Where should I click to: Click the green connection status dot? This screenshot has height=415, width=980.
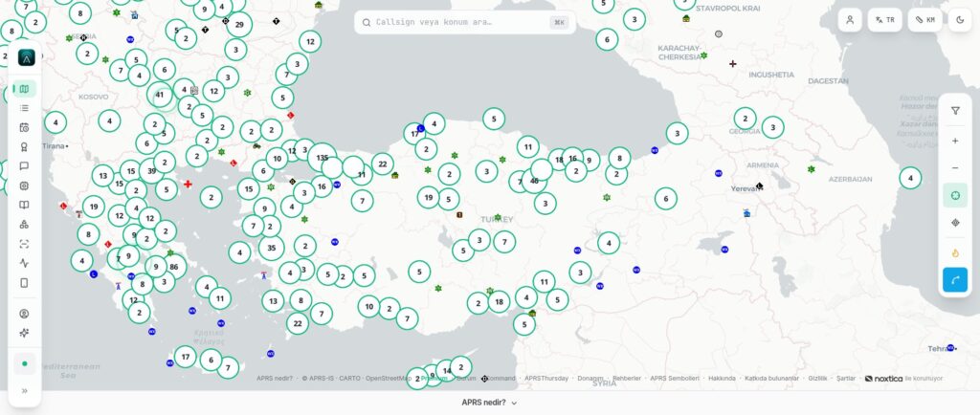tap(24, 363)
